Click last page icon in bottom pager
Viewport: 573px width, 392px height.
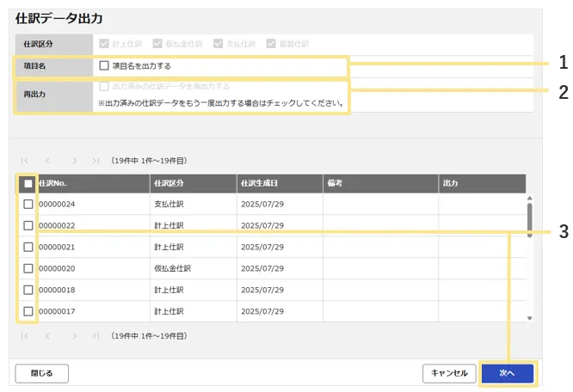(x=96, y=336)
